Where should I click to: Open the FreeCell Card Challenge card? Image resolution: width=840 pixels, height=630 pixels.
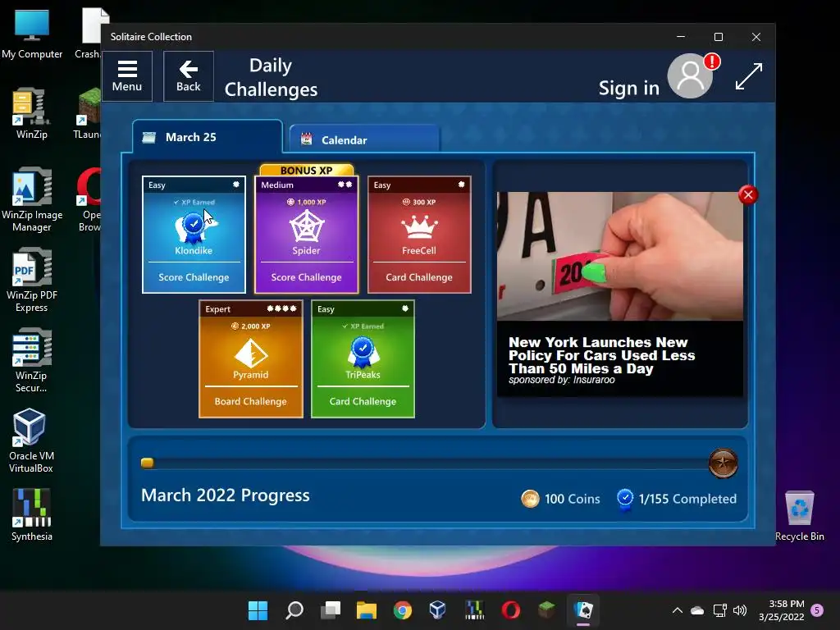[x=419, y=235]
